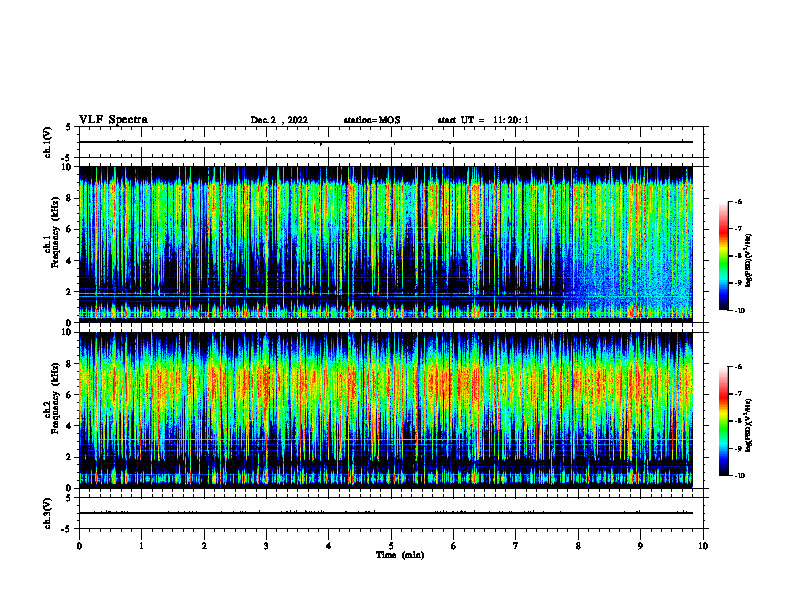Viewport: 792px width, 612px height.
Task: Click the ch.2 colorbar log(PSD) label
Action: tap(749, 425)
